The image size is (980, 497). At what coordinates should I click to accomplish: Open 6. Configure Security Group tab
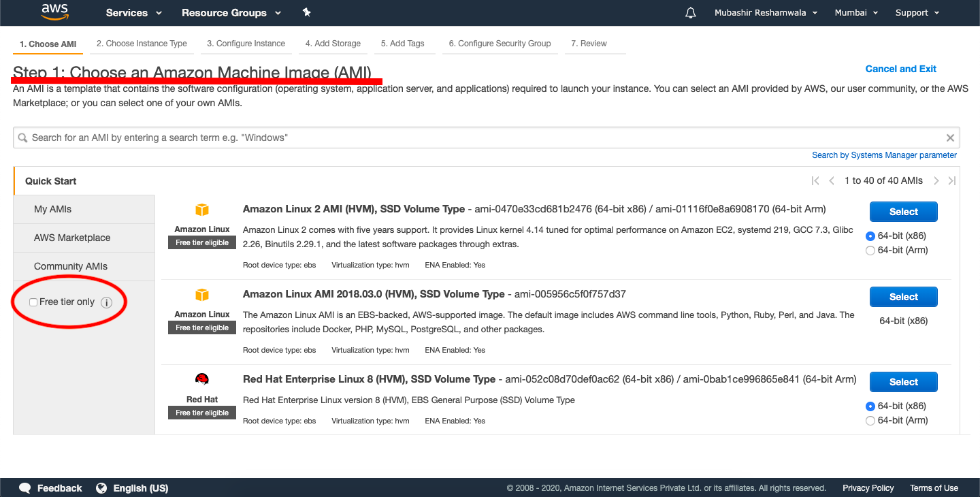(500, 44)
